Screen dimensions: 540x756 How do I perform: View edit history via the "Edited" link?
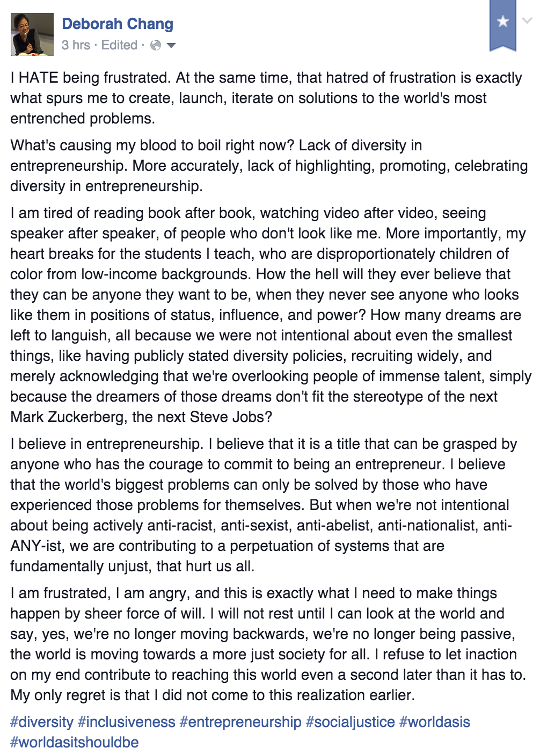tap(119, 46)
